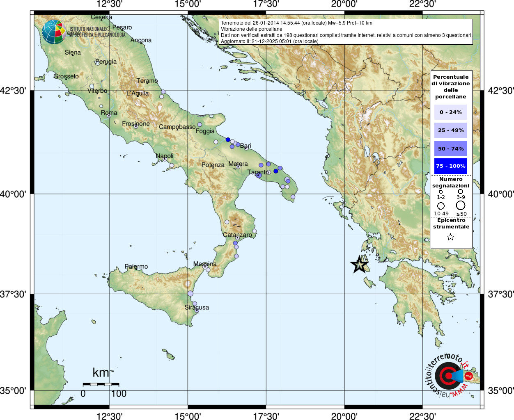The width and height of the screenshot is (514, 420).
Task: Click the 'Dati non verificati' questionnaire line
Action: tap(346, 35)
